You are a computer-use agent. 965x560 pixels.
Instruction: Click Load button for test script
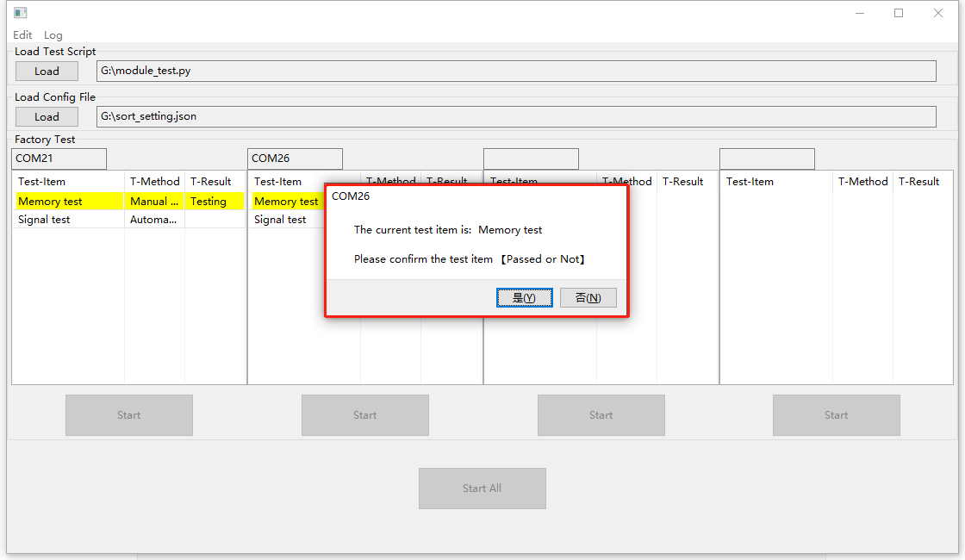coord(47,72)
